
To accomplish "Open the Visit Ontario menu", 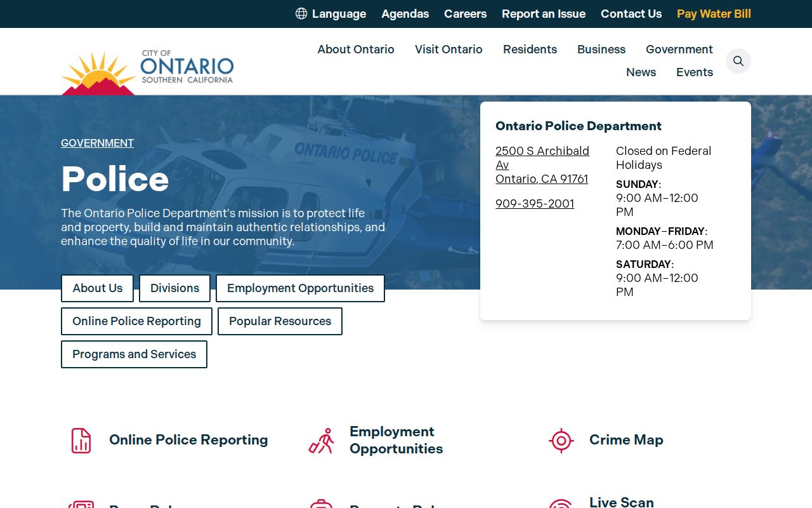I will 449,50.
